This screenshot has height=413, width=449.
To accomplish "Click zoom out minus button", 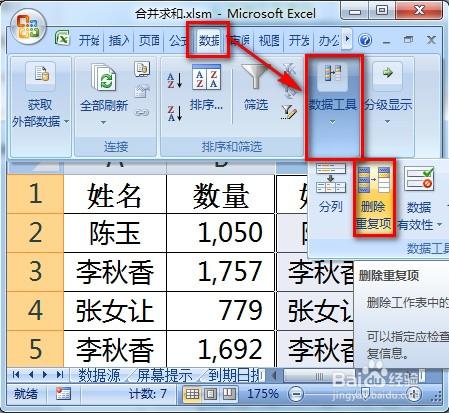I will click(x=295, y=394).
